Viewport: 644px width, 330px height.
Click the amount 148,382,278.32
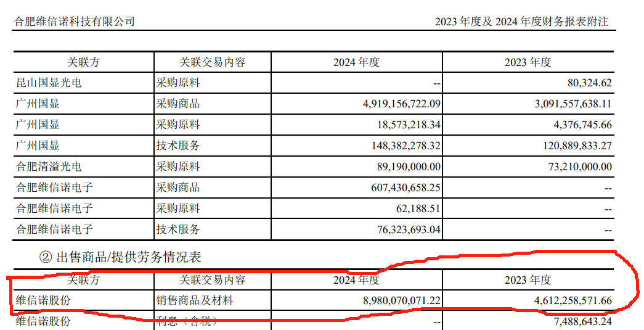coord(407,146)
